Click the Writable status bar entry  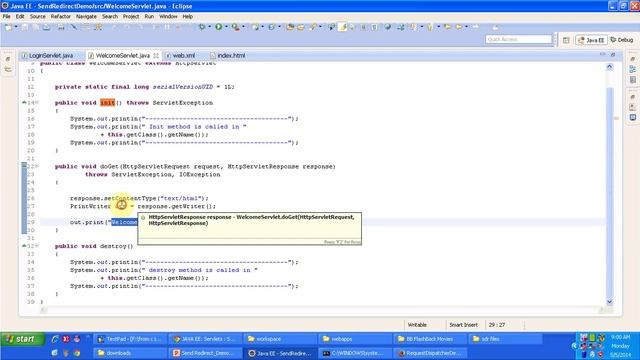(x=417, y=325)
